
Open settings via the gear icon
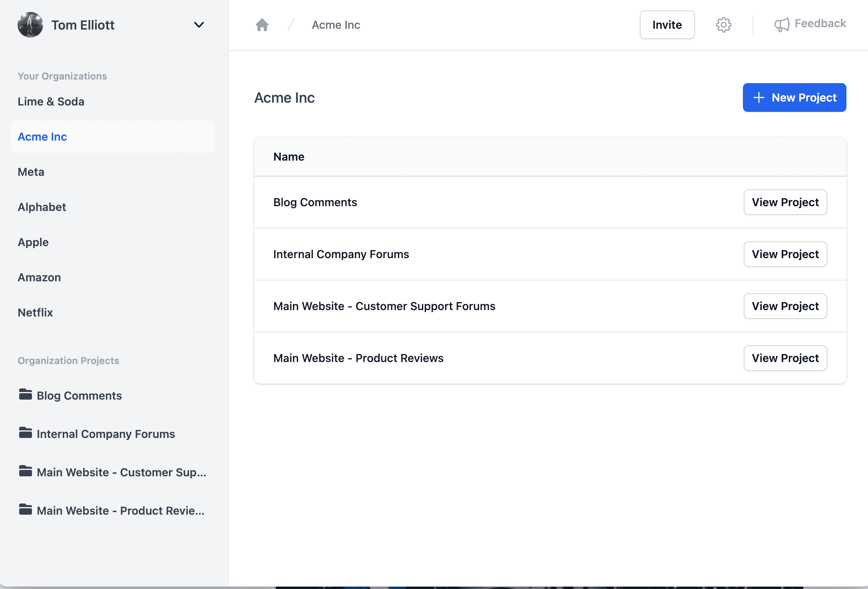(x=723, y=25)
